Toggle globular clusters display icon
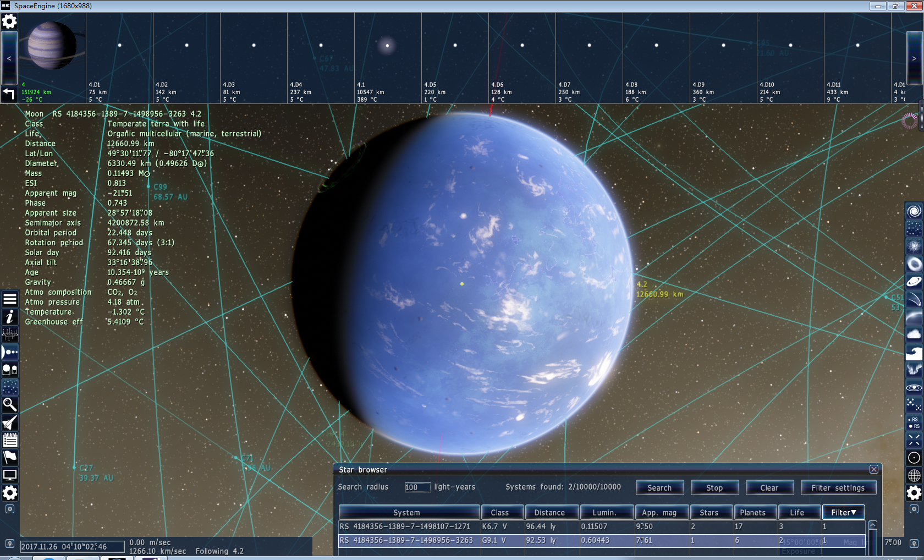The image size is (924, 560). (x=914, y=246)
